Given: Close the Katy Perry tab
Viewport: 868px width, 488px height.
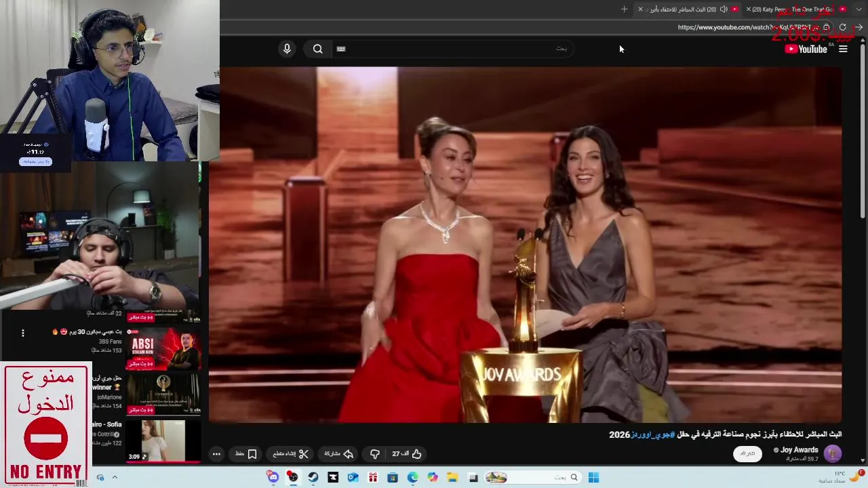Looking at the screenshot, I should (749, 9).
